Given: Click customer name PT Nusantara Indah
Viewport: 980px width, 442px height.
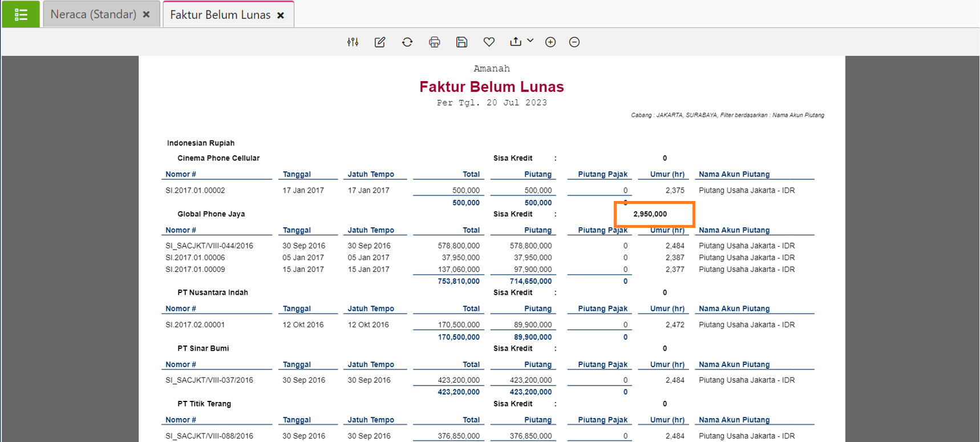Looking at the screenshot, I should click(213, 292).
